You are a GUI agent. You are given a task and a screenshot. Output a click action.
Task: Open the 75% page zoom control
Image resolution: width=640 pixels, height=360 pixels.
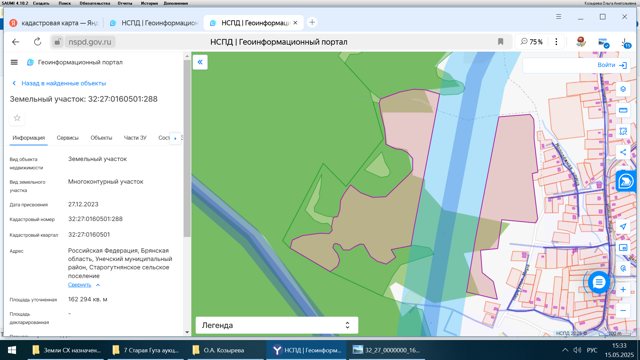coord(531,42)
